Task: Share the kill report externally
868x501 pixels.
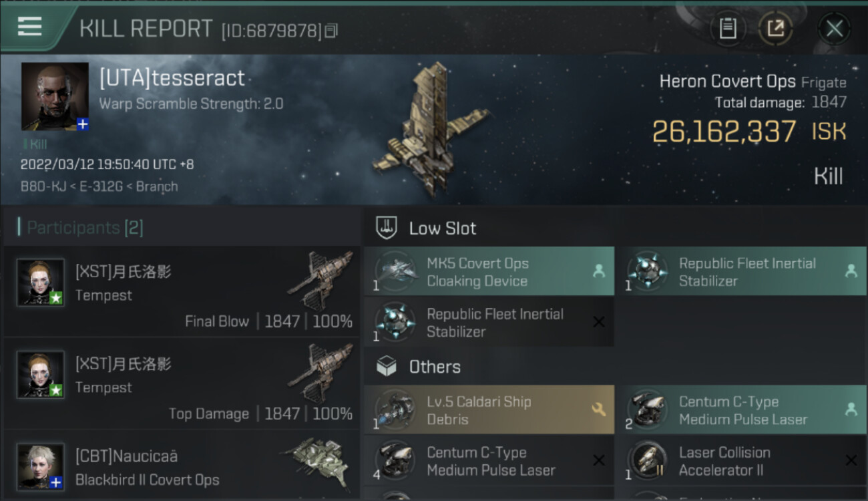Action: [775, 28]
